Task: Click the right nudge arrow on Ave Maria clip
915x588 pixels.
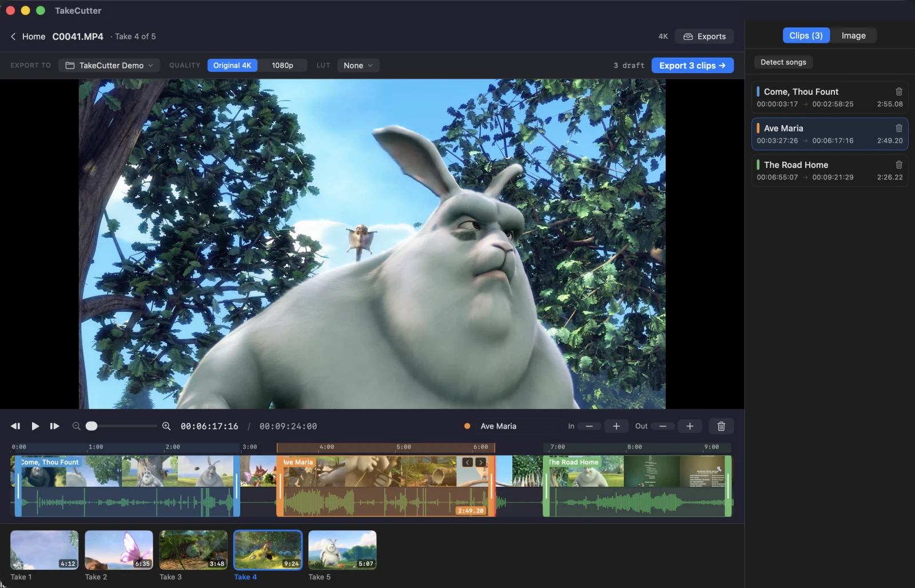Action: point(481,462)
